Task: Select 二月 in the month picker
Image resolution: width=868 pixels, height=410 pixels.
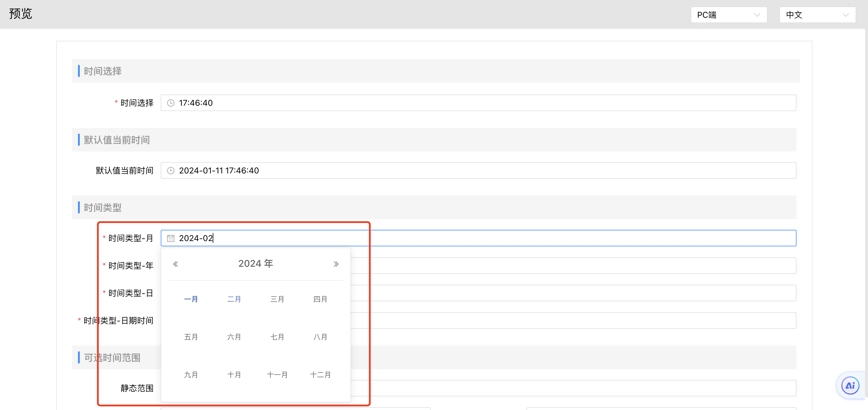Action: 234,299
